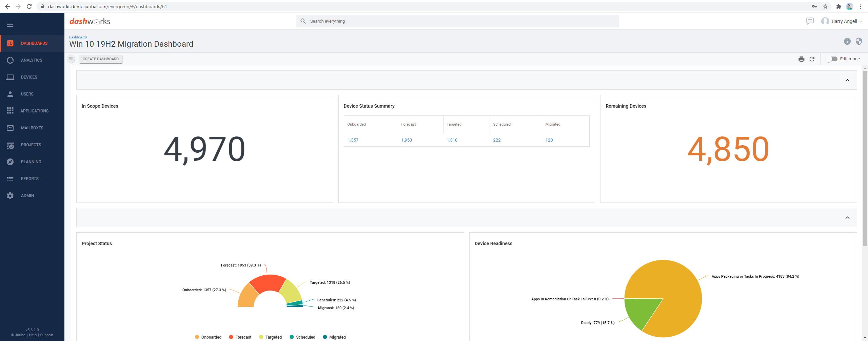The width and height of the screenshot is (868, 341).
Task: Navigate to Projects
Action: coord(32,145)
